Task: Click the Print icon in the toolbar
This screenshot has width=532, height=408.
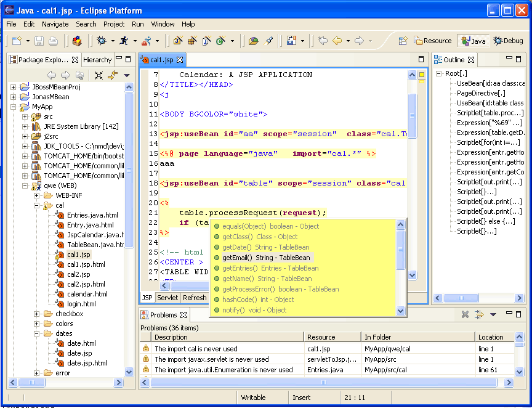Action: (53, 41)
